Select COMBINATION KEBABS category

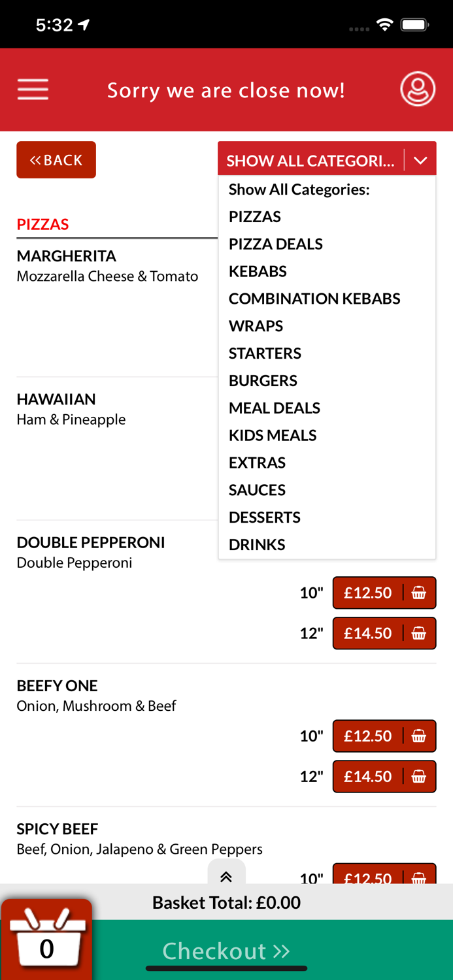coord(314,299)
